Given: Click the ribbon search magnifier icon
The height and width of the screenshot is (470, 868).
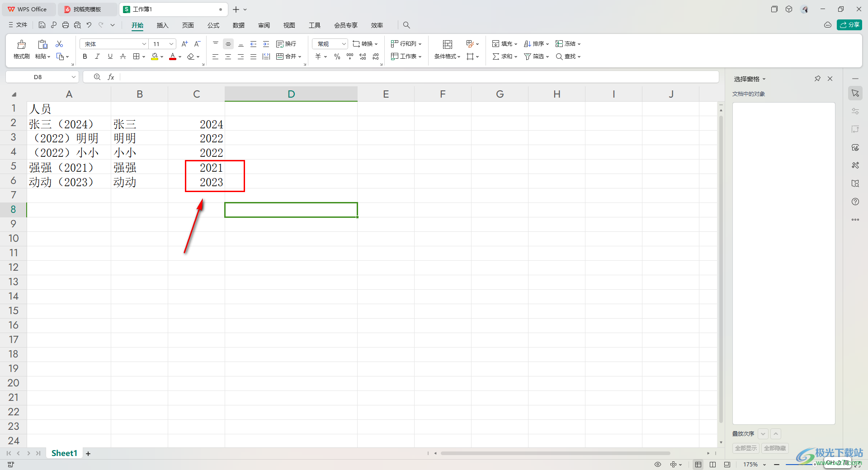Looking at the screenshot, I should point(406,25).
